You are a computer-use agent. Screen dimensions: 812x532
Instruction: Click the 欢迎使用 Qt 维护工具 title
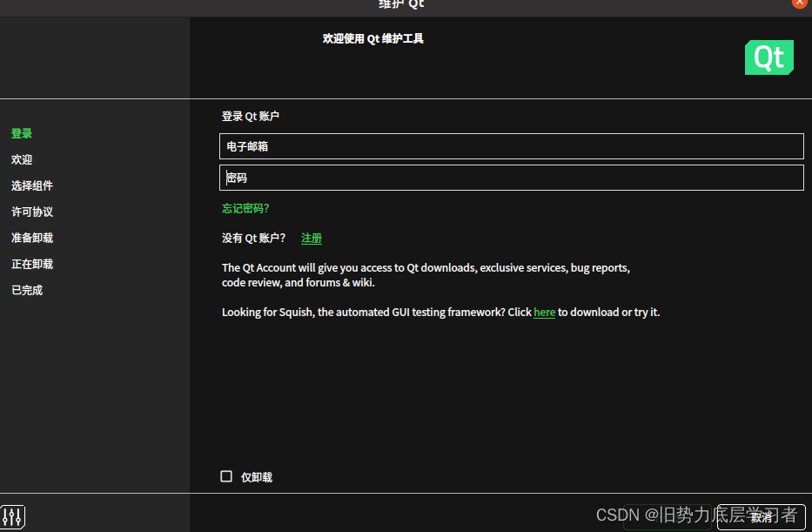coord(372,39)
